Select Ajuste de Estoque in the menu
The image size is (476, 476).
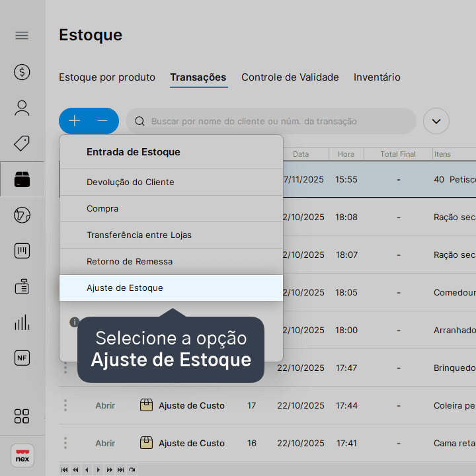pos(171,288)
